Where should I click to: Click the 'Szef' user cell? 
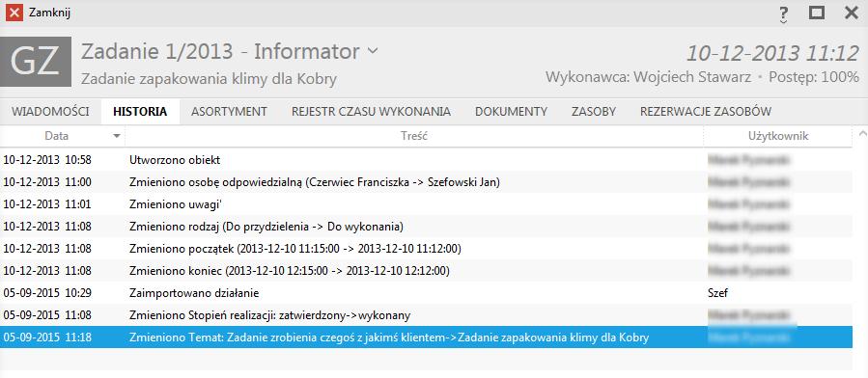coord(717,293)
